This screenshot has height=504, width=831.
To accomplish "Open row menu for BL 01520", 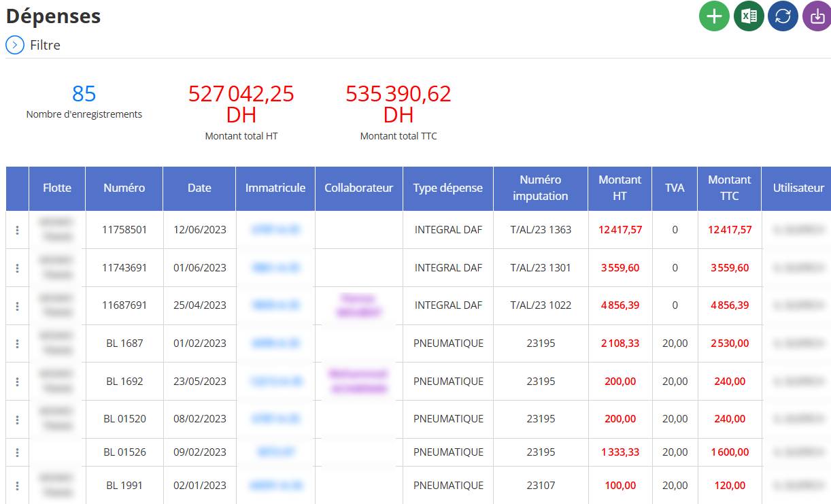I will (x=17, y=419).
